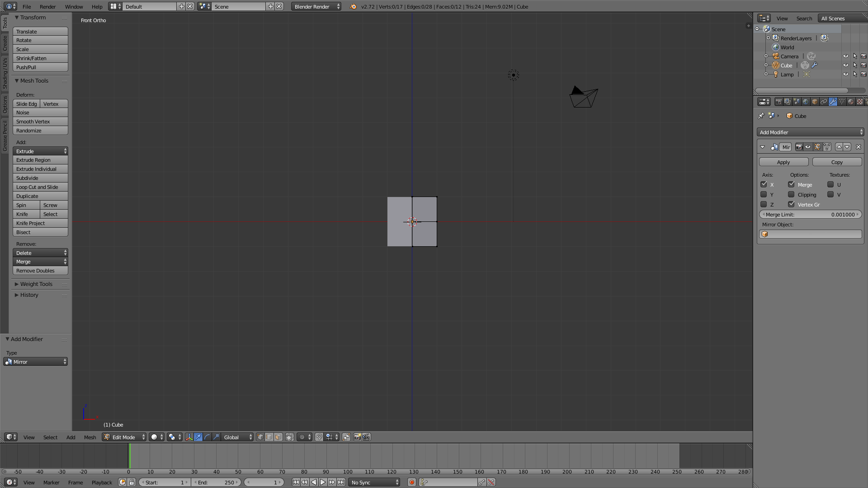This screenshot has height=488, width=868.
Task: Select the face select mode icon
Action: coord(278,437)
